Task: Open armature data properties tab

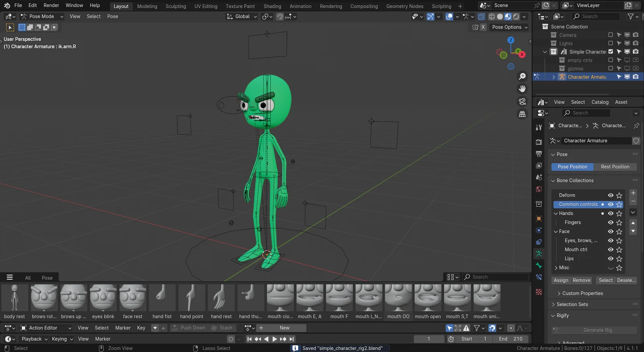Action: pyautogui.click(x=539, y=254)
